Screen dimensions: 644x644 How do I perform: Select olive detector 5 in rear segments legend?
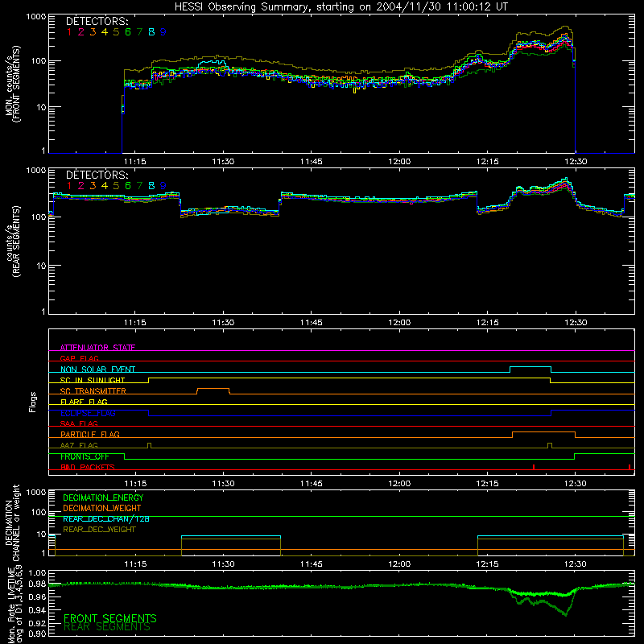pyautogui.click(x=116, y=186)
